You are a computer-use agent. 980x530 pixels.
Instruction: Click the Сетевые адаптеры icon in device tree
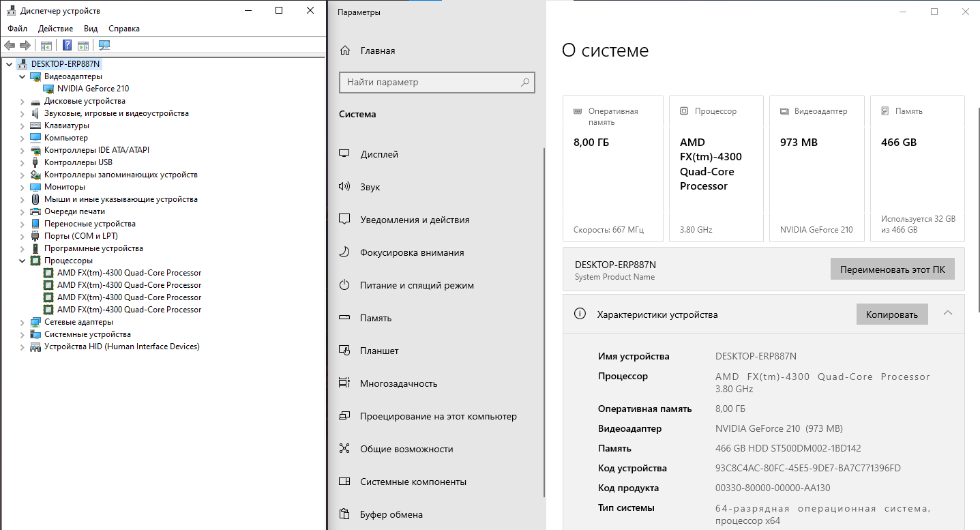tap(35, 322)
